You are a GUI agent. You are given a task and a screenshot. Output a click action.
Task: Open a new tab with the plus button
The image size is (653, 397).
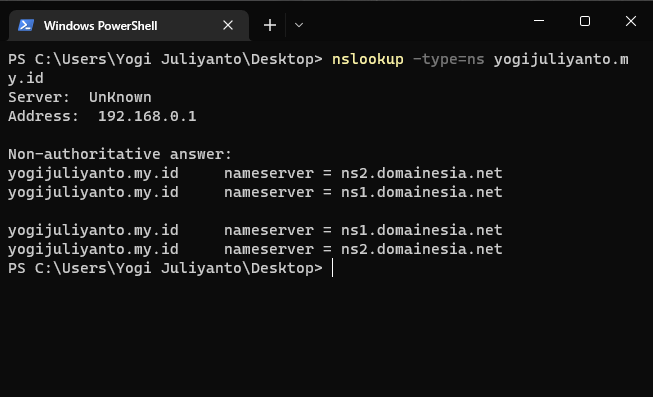coord(270,25)
